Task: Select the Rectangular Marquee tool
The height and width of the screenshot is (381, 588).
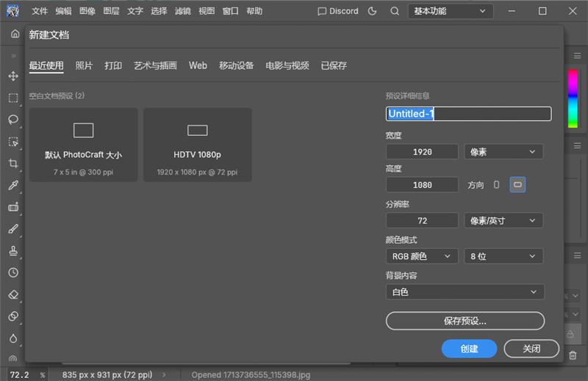Action: point(13,98)
